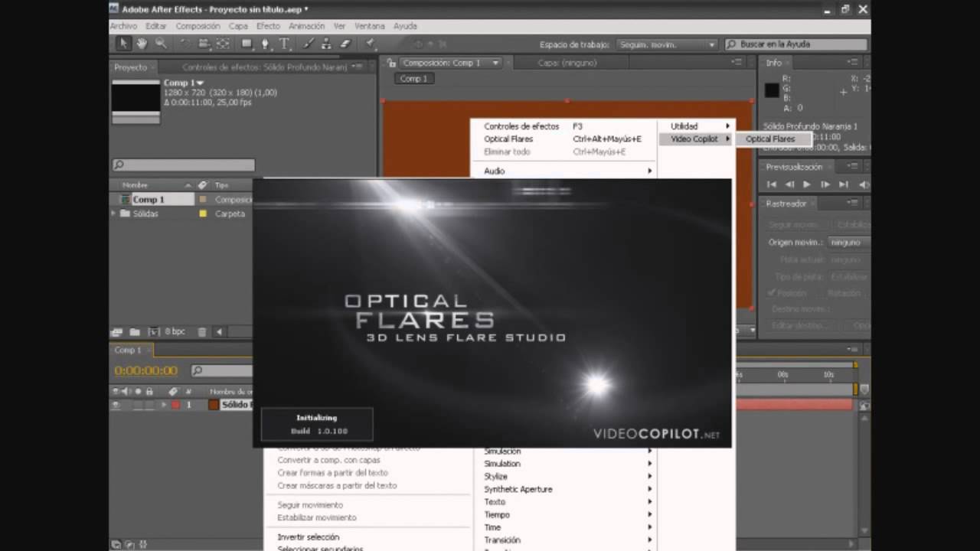Click the timeline timecode 0:00:00:00
Image resolution: width=980 pixels, height=551 pixels.
coord(145,371)
